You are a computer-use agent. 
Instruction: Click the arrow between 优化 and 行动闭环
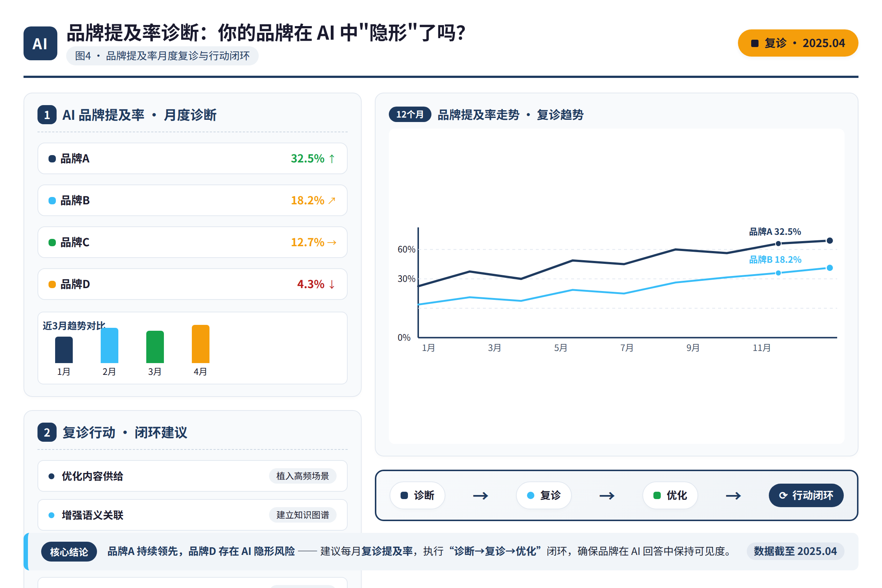(733, 496)
